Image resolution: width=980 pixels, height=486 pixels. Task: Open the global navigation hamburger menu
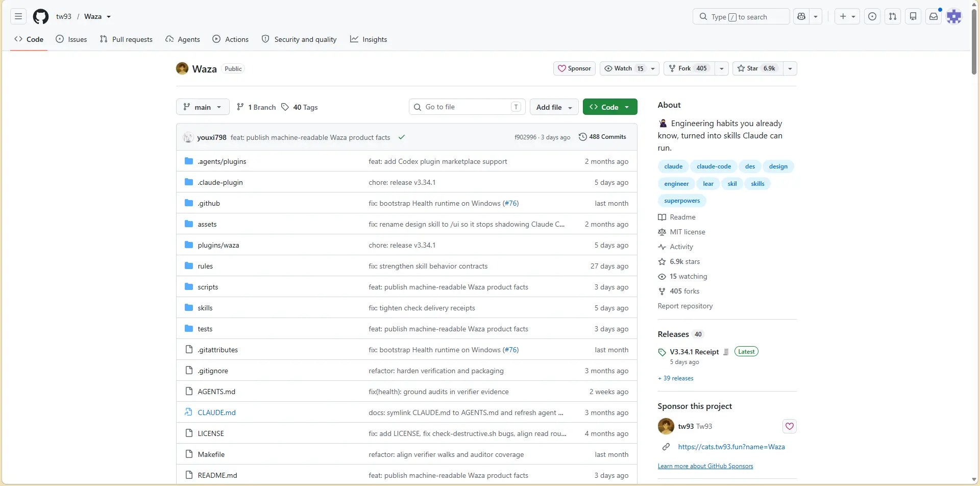coord(18,16)
